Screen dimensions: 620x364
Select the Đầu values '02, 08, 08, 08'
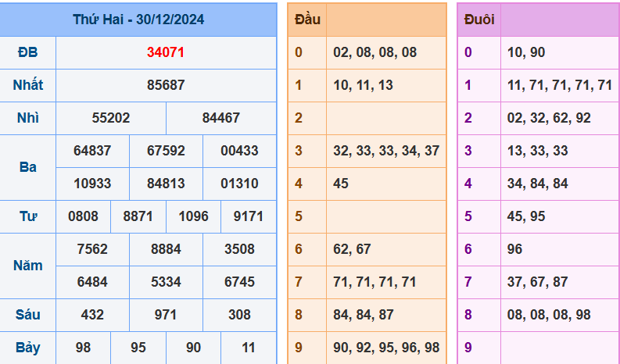pos(375,52)
